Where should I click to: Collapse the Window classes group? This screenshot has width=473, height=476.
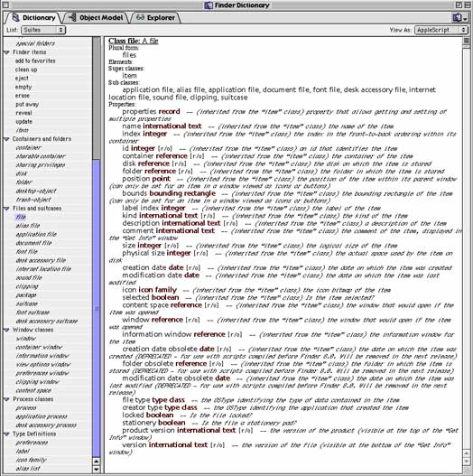(6, 330)
